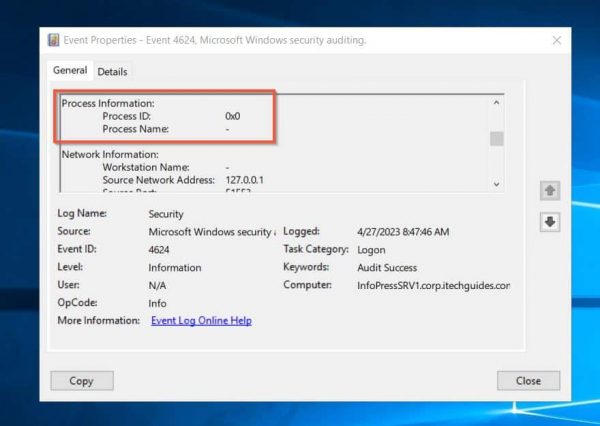The height and width of the screenshot is (426, 600).
Task: Switch to the Details tab
Action: (x=112, y=72)
